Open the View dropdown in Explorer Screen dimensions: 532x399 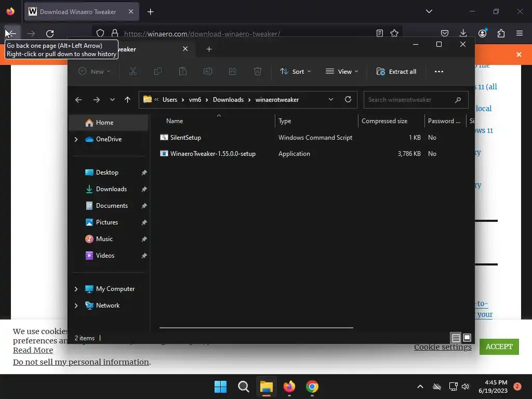pyautogui.click(x=342, y=72)
